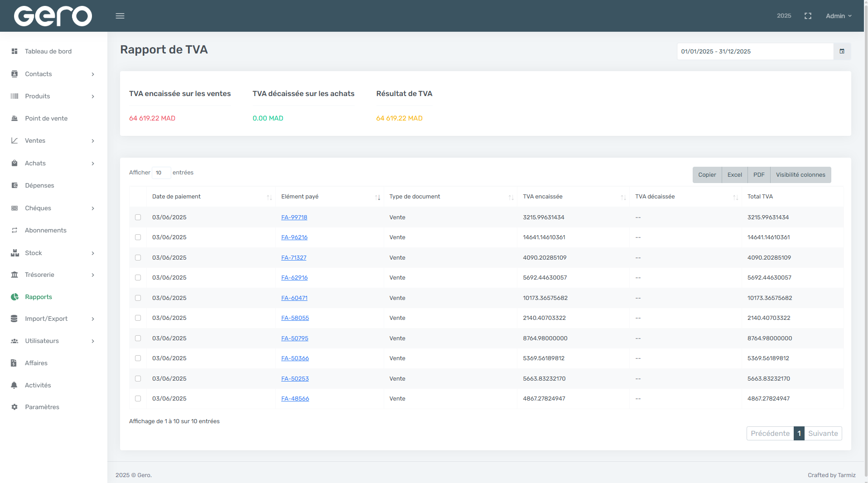868x483 pixels.
Task: Expand the Produits submenu chevron
Action: (x=93, y=97)
